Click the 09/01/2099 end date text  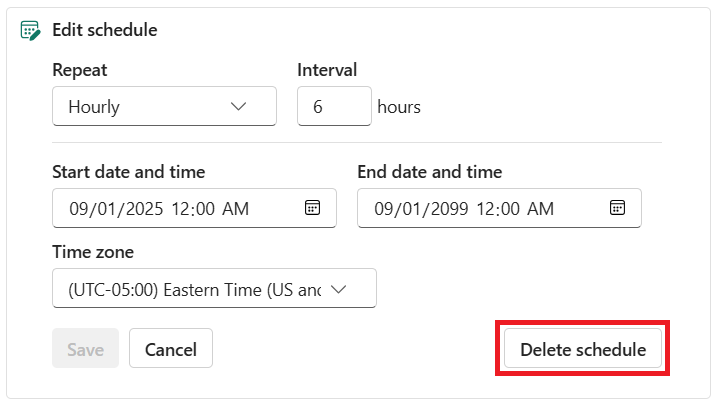[x=420, y=209]
